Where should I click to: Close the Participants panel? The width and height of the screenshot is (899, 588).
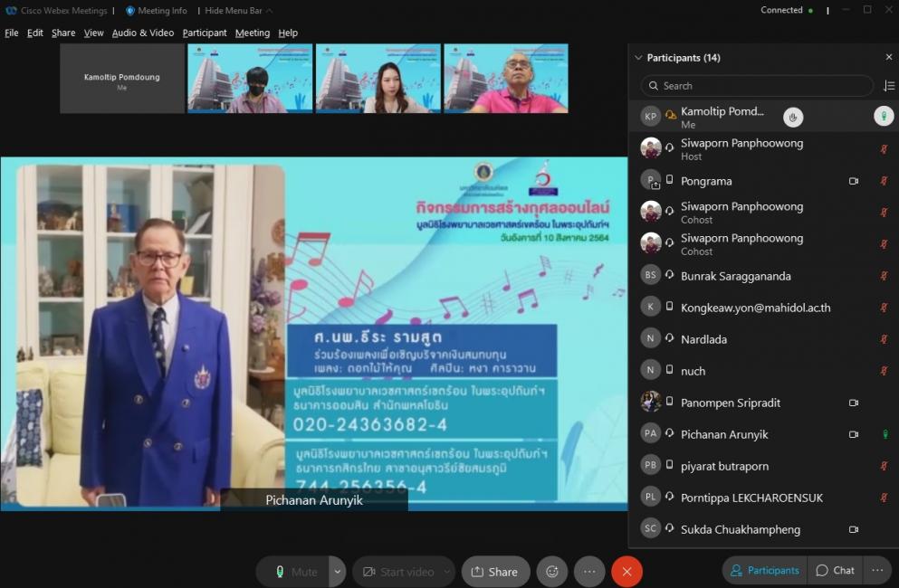pos(889,57)
